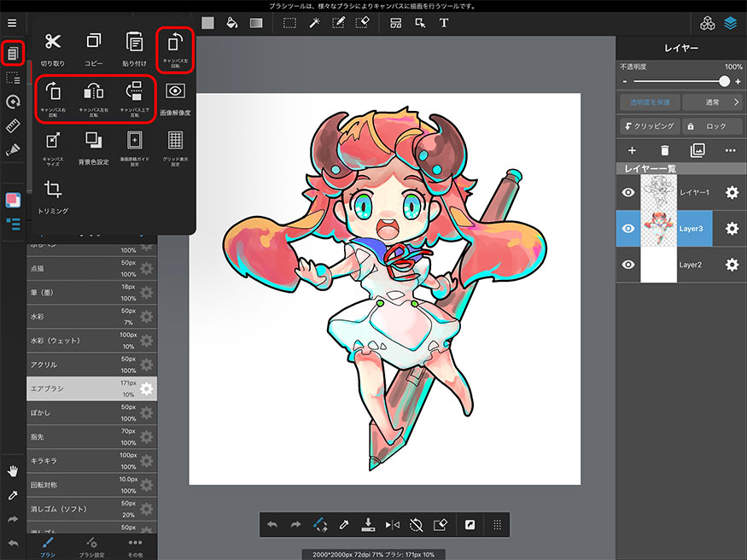This screenshot has width=747, height=560.
Task: Open キャンバスサイズ canvas size
Action: [53, 149]
